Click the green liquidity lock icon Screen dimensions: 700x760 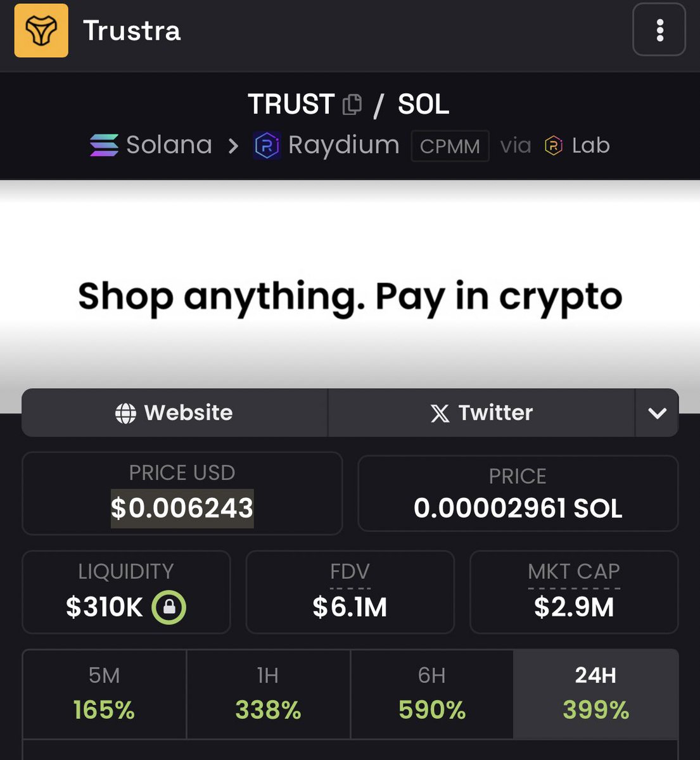169,607
